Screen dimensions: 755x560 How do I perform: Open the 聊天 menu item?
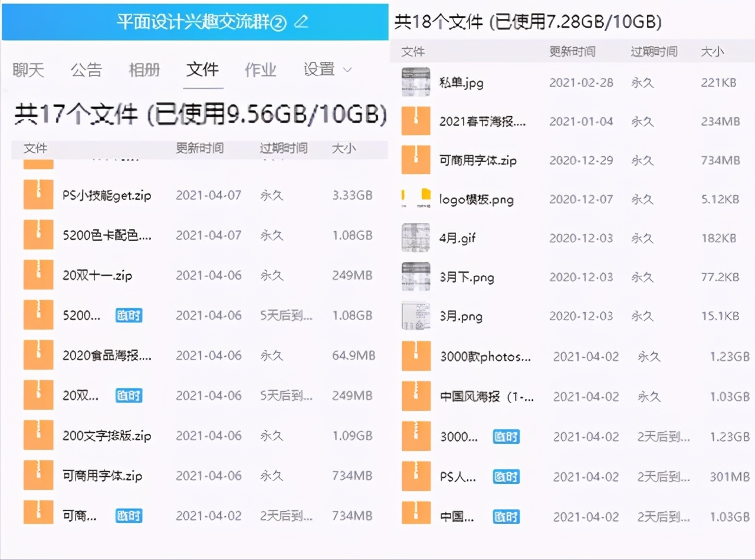click(29, 70)
